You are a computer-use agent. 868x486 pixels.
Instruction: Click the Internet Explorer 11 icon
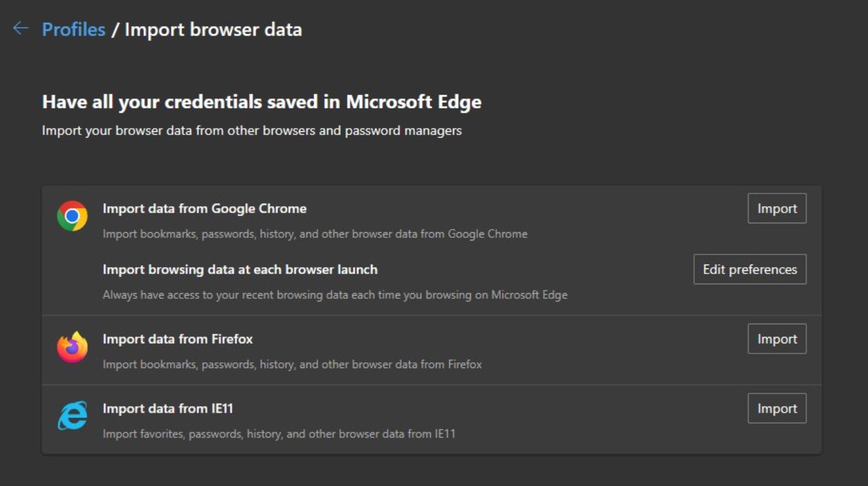pyautogui.click(x=71, y=416)
